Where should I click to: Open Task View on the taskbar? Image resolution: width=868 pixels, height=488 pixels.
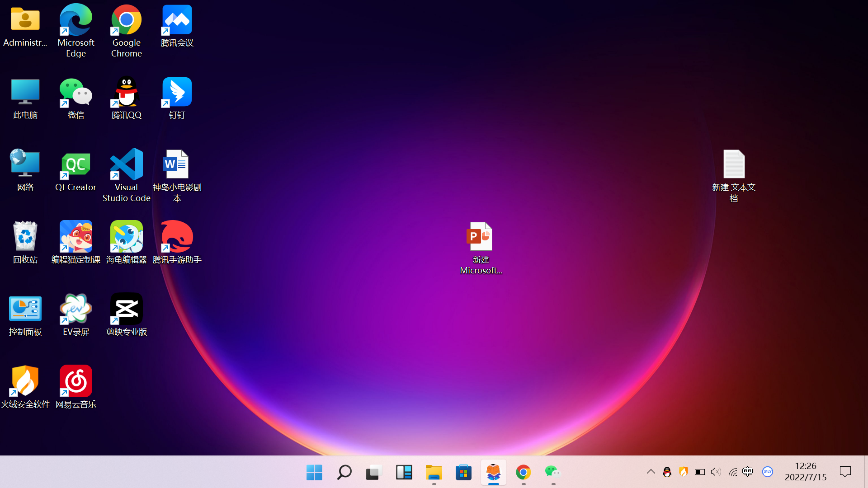coord(374,473)
